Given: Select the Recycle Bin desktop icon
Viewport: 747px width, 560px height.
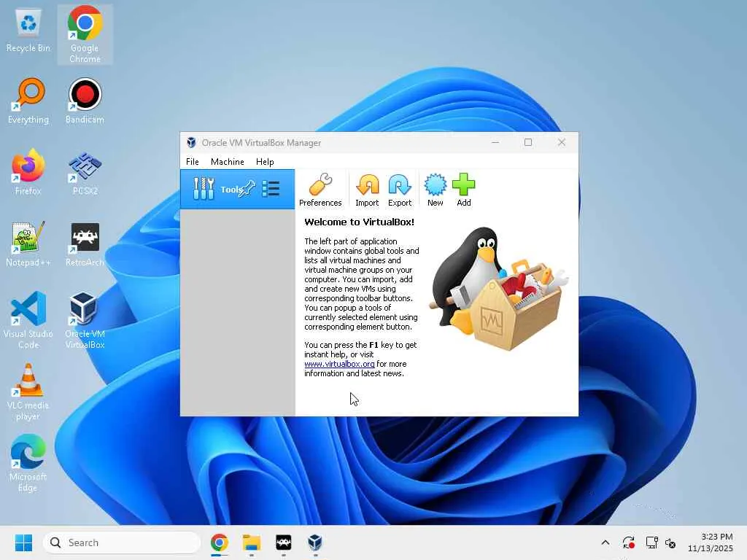Looking at the screenshot, I should click(28, 31).
